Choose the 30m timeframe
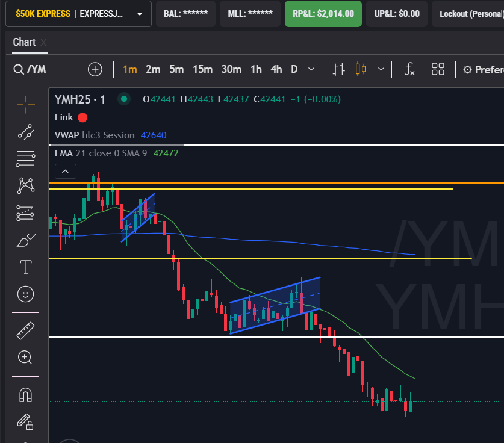 231,69
